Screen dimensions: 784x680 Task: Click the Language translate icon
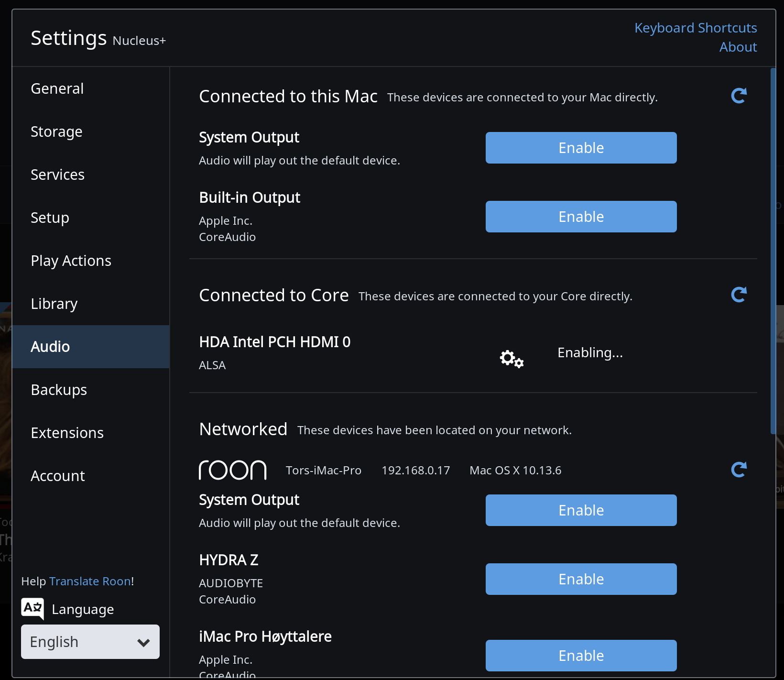(x=33, y=609)
